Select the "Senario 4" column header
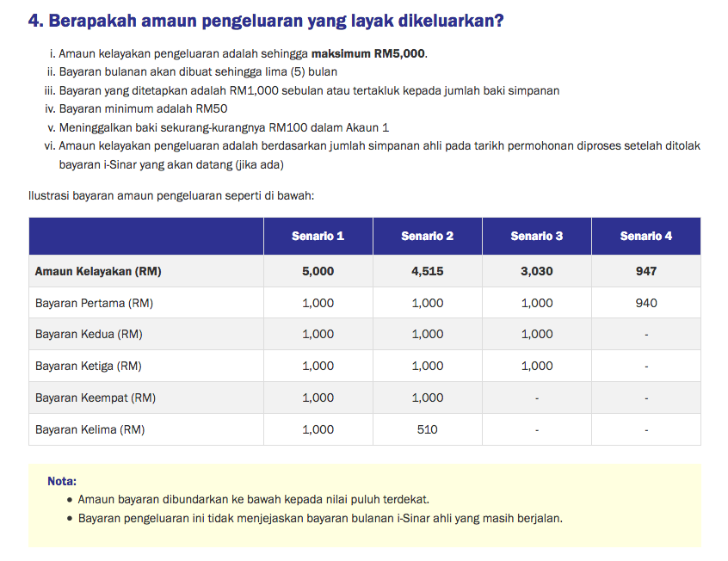 point(645,236)
